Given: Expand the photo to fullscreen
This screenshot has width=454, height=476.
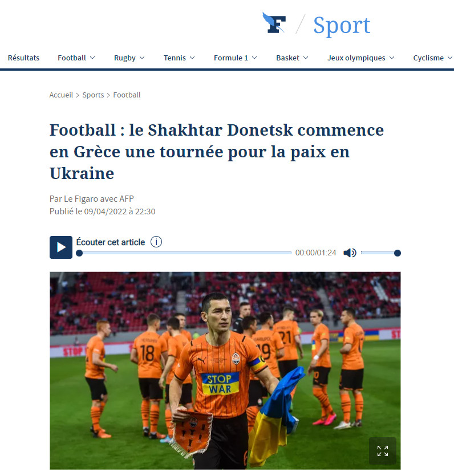Looking at the screenshot, I should point(383,451).
